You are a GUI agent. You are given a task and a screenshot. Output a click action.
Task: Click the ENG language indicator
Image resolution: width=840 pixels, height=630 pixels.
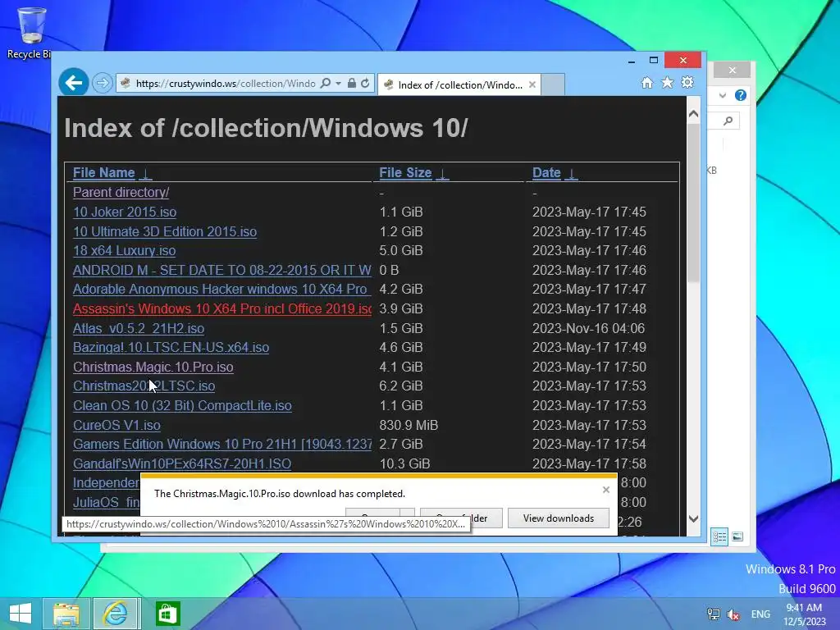point(760,614)
